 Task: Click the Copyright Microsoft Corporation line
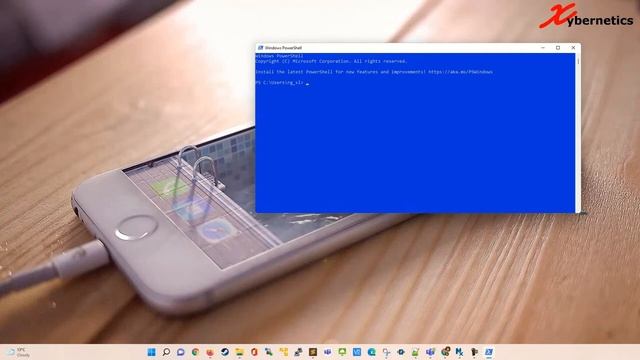331,61
